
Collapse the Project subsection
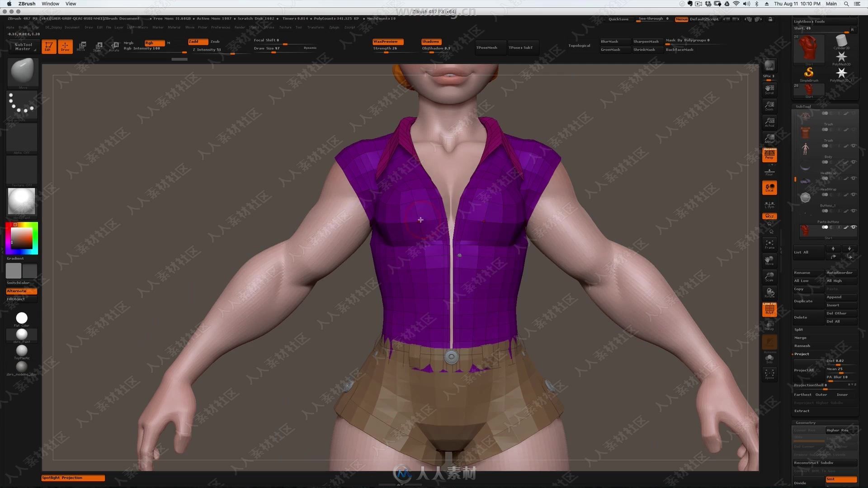click(802, 354)
